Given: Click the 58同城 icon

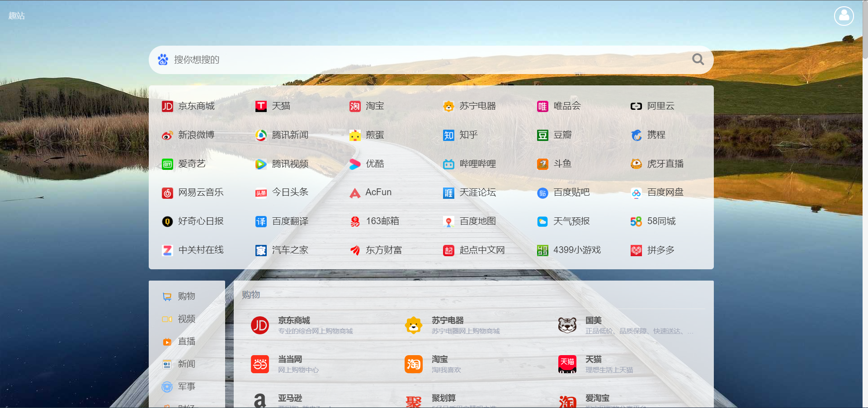Looking at the screenshot, I should [x=636, y=221].
